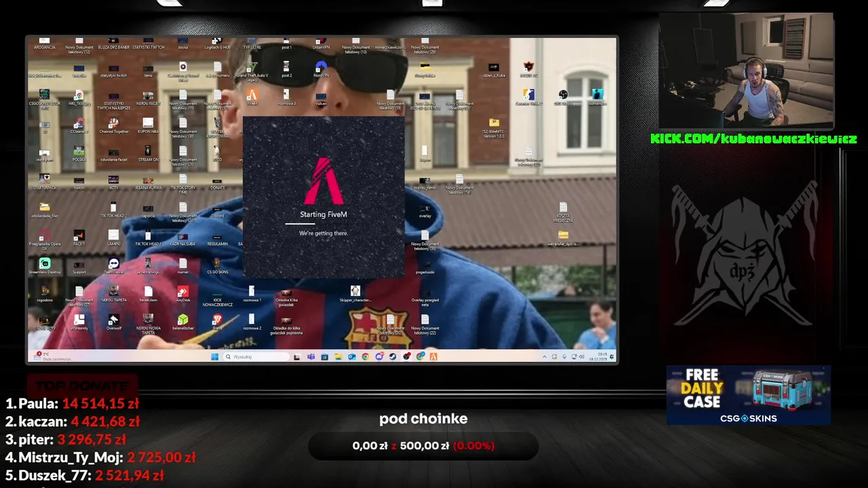Click the pod choinke donation goal bar

423,446
